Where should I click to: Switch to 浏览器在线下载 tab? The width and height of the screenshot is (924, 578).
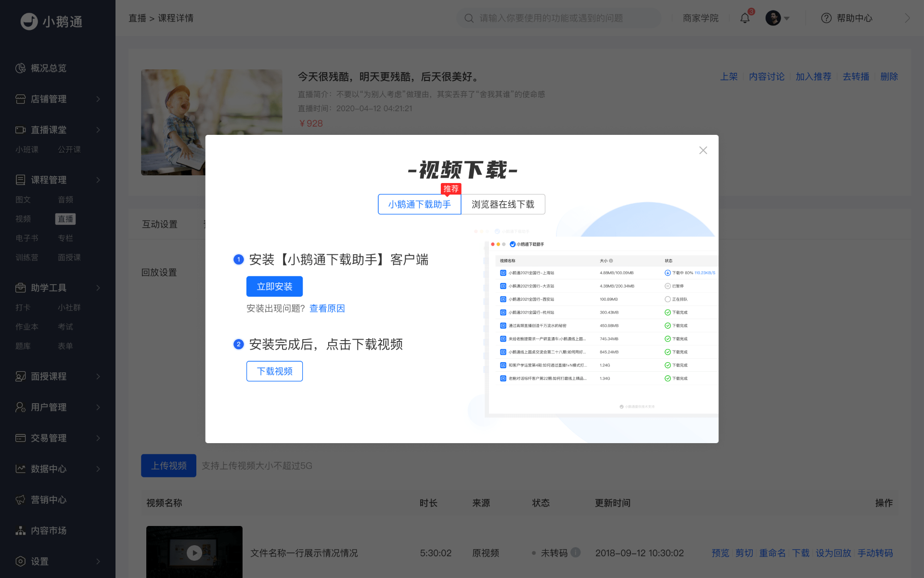point(503,204)
